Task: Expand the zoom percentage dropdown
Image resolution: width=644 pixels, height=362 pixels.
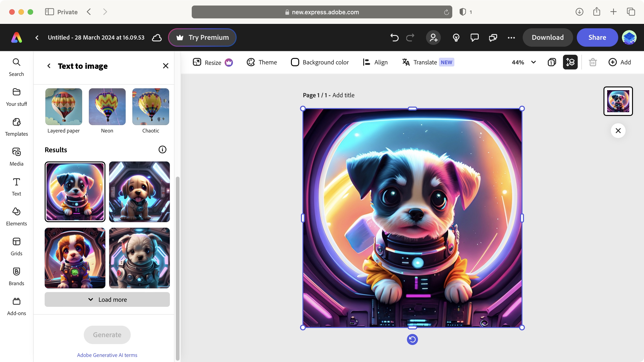Action: click(534, 62)
